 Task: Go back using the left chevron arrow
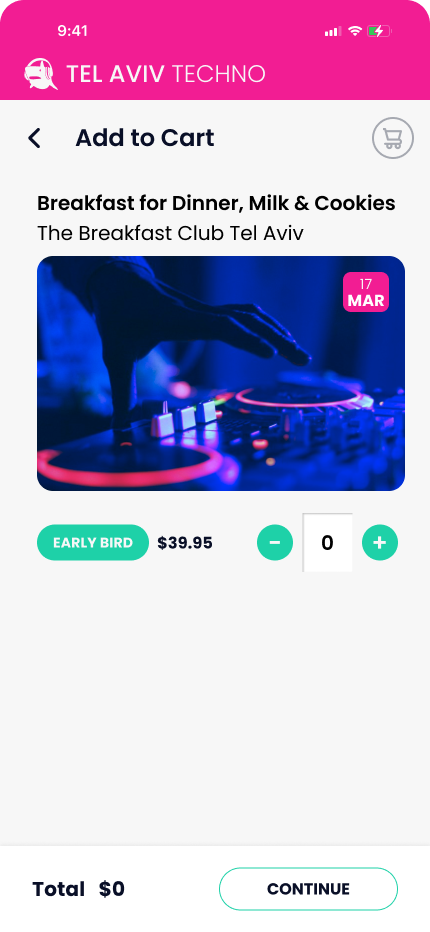coord(34,138)
